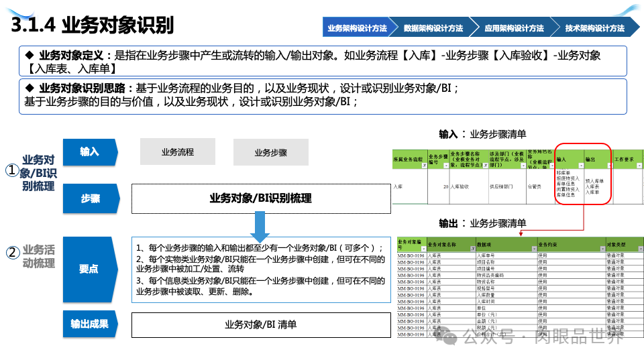Click the 输入：业务步骤清单 heading
Viewport: 644px width, 362px height.
tap(482, 134)
